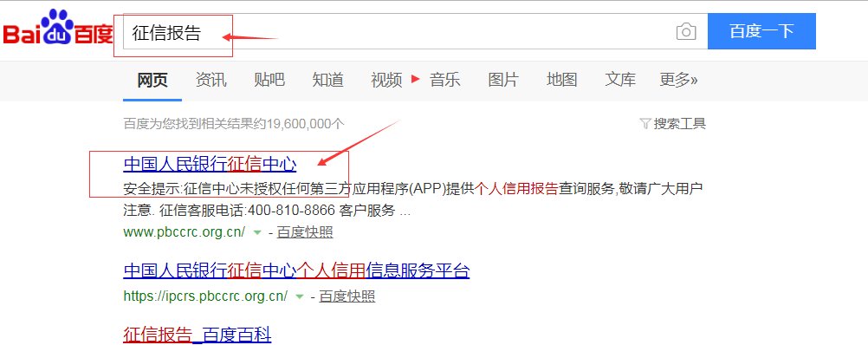The image size is (868, 345).
Task: Switch to the 文库 tab
Action: coord(620,80)
